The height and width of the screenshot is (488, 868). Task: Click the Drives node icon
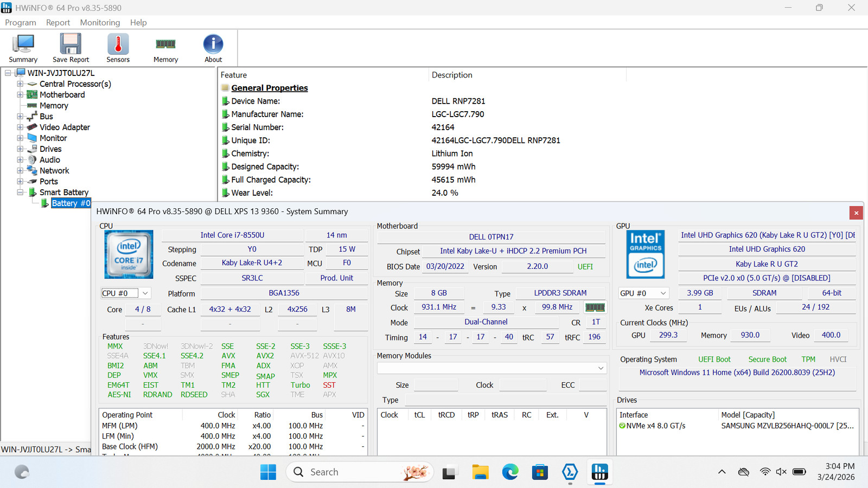33,149
